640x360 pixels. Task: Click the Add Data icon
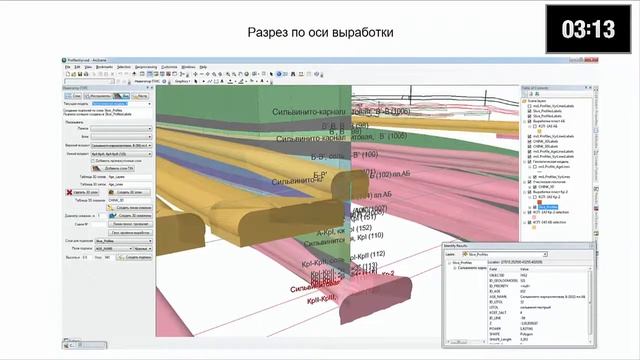tap(134, 74)
